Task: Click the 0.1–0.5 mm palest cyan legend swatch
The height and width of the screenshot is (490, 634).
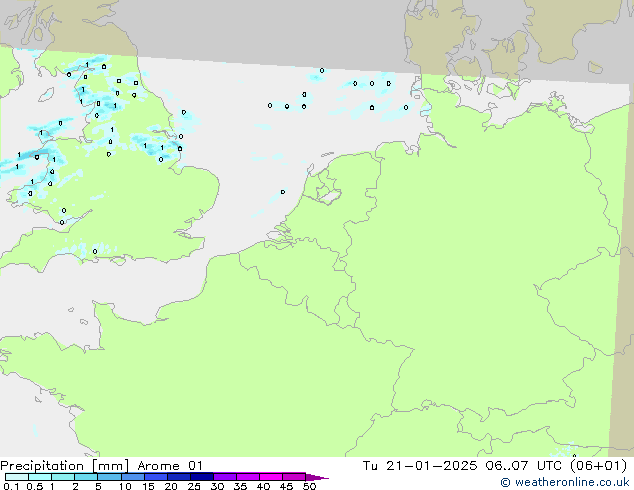Action: click(17, 477)
